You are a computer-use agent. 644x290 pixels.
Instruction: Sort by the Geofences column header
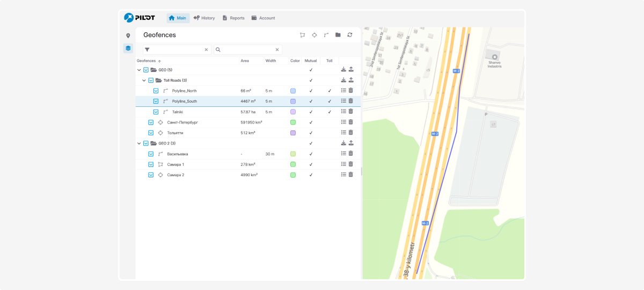(147, 61)
